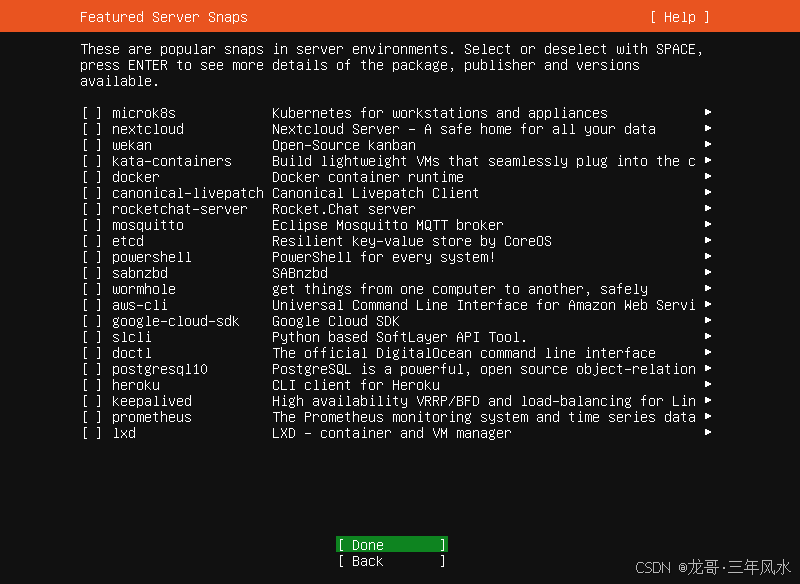Click the slcli snap name

point(132,337)
